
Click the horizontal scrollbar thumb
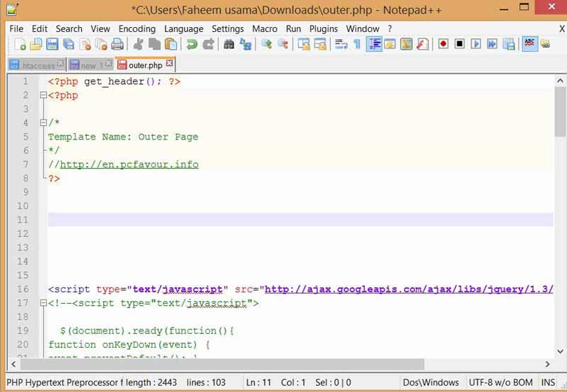[x=223, y=364]
